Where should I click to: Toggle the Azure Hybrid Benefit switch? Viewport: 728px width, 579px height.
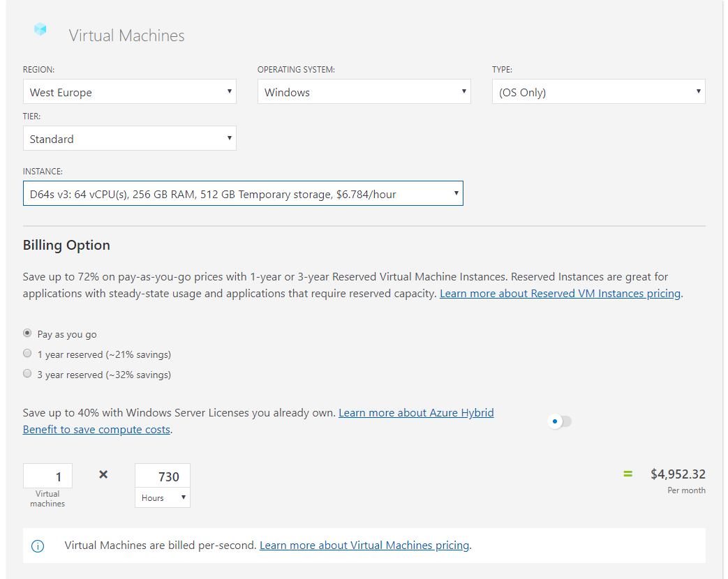(560, 421)
